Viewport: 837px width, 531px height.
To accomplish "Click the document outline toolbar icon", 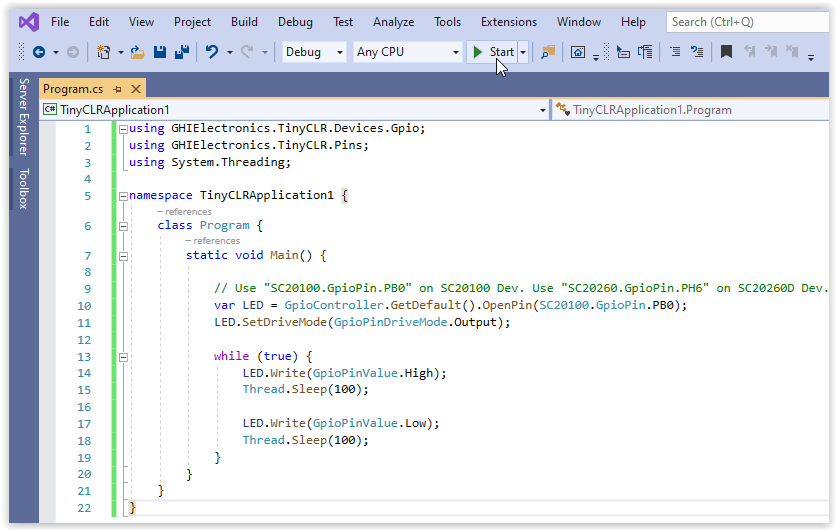I will [x=645, y=52].
